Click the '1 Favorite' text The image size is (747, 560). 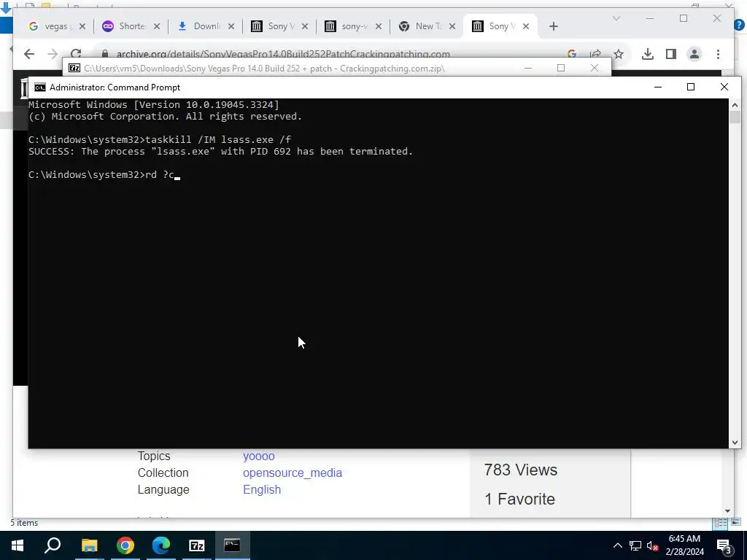(x=519, y=499)
